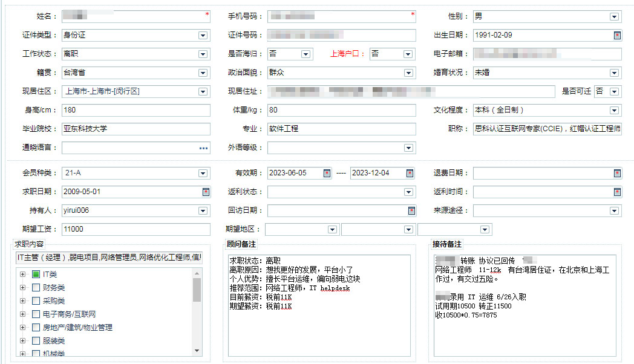The image size is (634, 364).
Task: Open the 文化程度 dropdown
Action: tap(614, 110)
